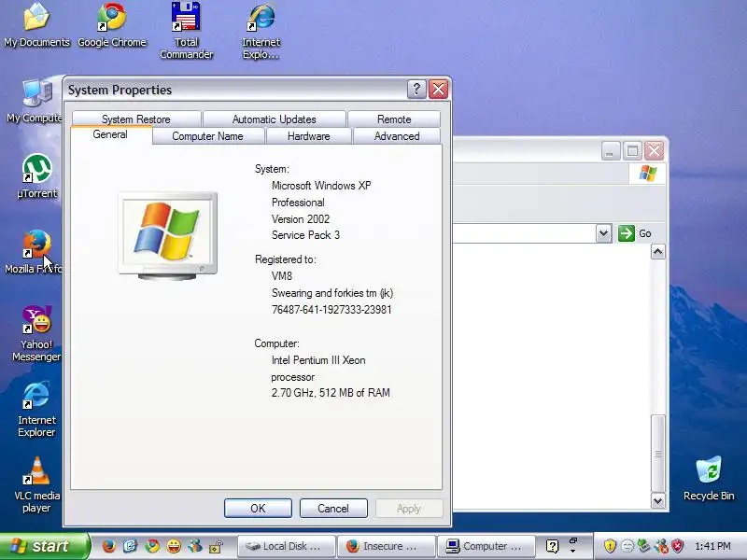Switch to Computer taskbar button
This screenshot has width=747, height=560.
486,546
